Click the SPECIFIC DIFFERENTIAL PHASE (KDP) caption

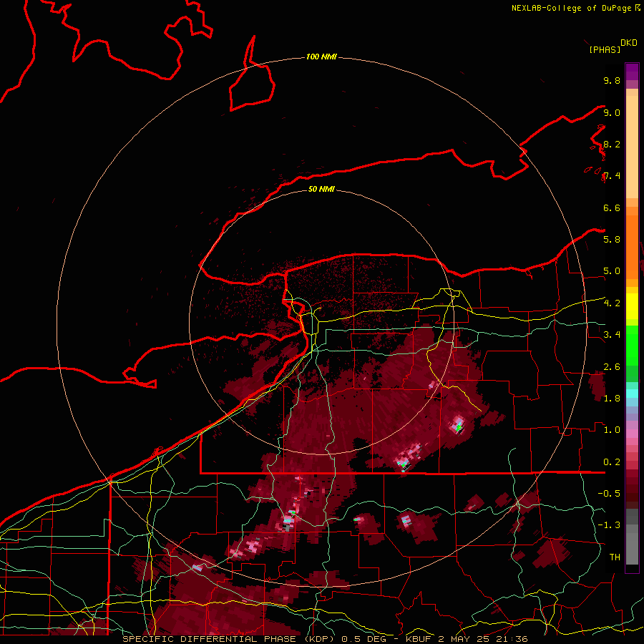[227, 639]
